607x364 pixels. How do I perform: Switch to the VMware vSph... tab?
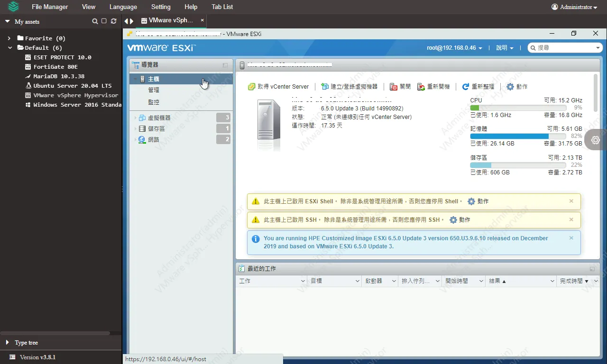tap(171, 21)
